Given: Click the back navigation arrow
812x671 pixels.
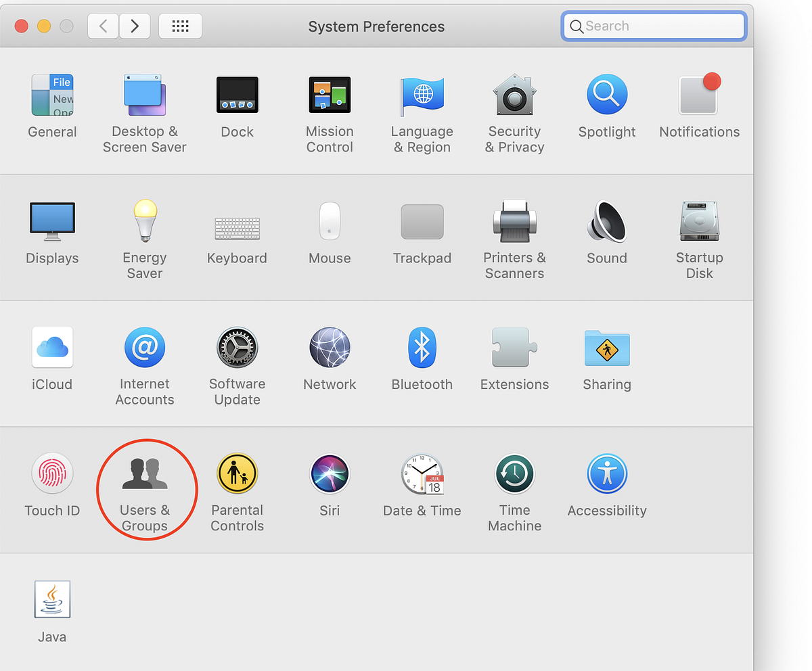Looking at the screenshot, I should click(x=103, y=26).
